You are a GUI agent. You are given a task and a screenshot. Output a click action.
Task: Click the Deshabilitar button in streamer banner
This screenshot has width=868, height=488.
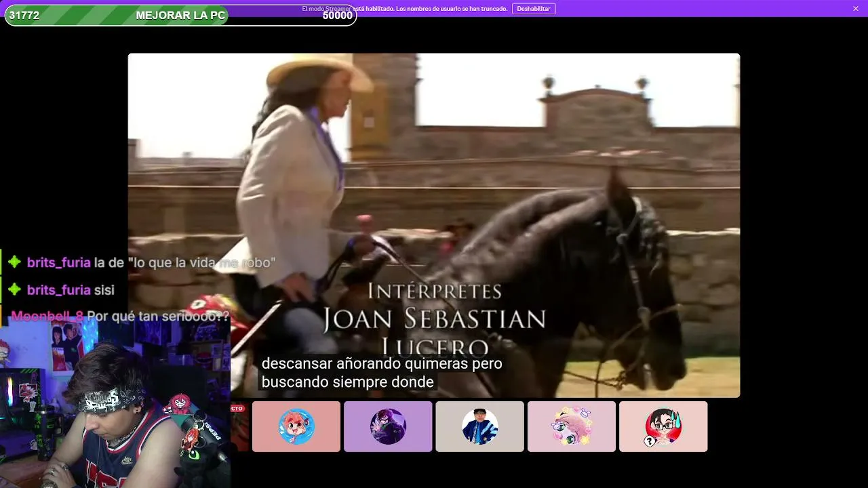[534, 9]
